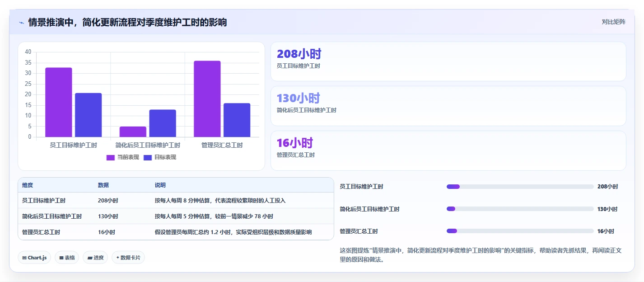Toggle the 当前表现 legend label text
The width and height of the screenshot is (644, 282).
click(x=128, y=157)
